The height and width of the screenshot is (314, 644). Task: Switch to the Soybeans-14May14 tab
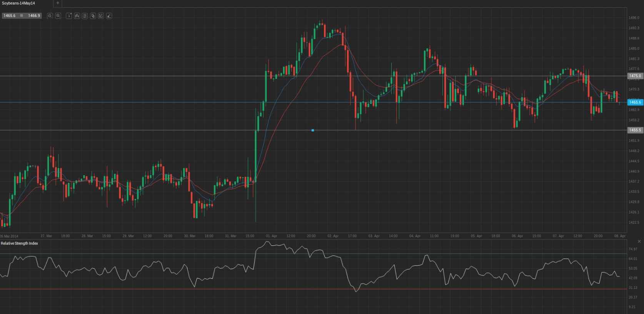point(18,3)
